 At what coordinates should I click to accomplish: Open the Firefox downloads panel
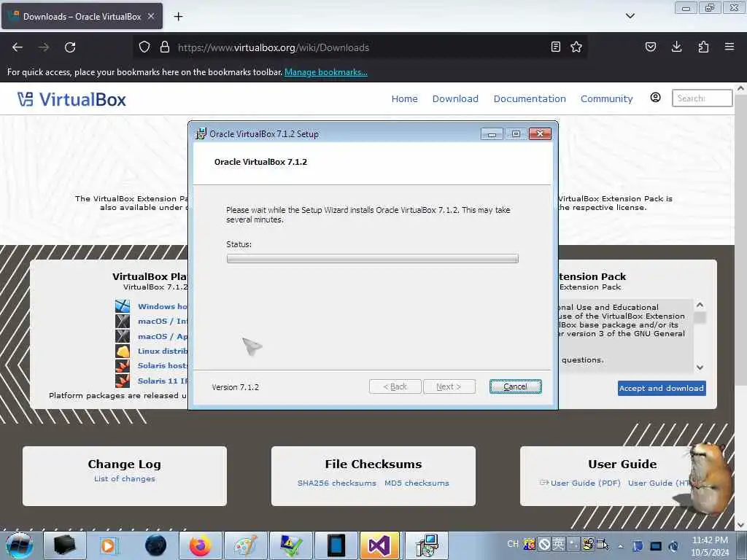676,47
